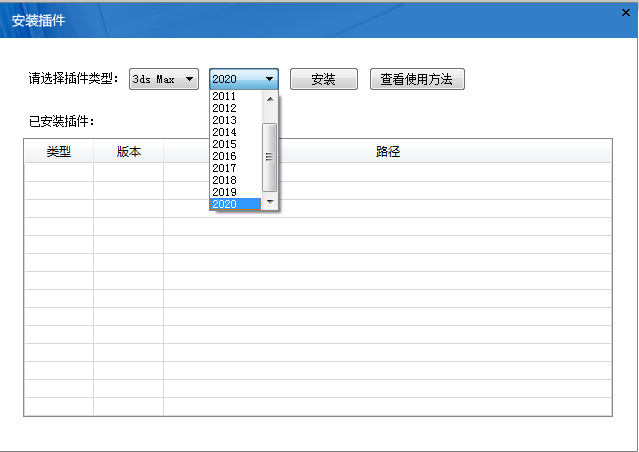
Task: Click the version list scrollbar thumb
Action: pyautogui.click(x=269, y=157)
